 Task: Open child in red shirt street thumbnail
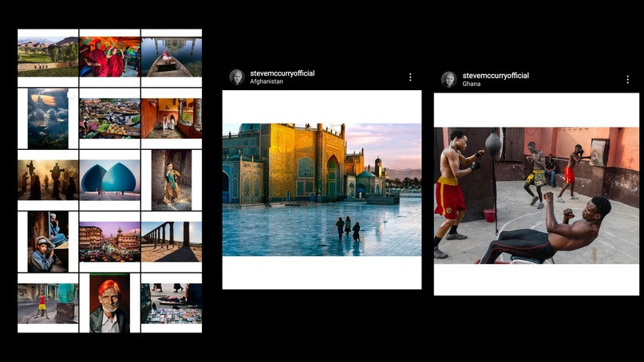click(48, 303)
